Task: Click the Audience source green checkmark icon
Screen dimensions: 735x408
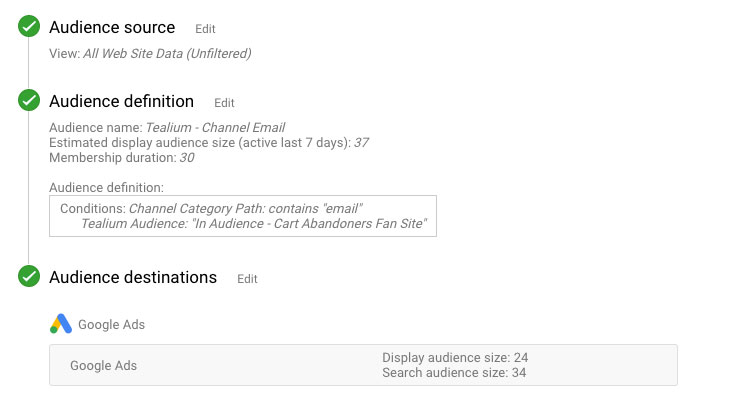Action: (x=29, y=28)
